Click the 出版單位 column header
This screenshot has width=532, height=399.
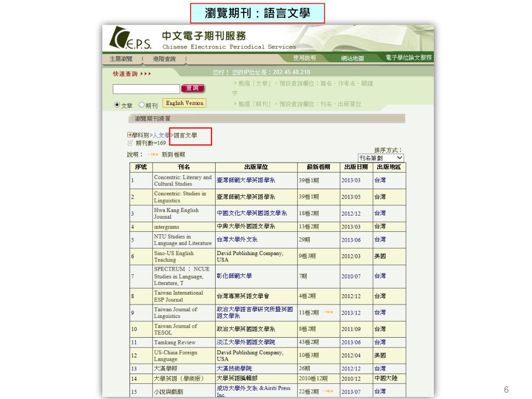point(256,167)
